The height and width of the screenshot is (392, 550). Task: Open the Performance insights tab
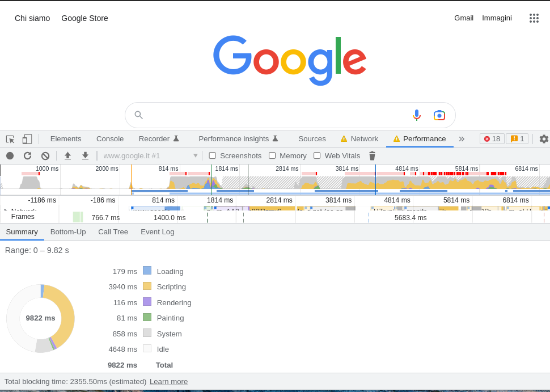coord(239,139)
